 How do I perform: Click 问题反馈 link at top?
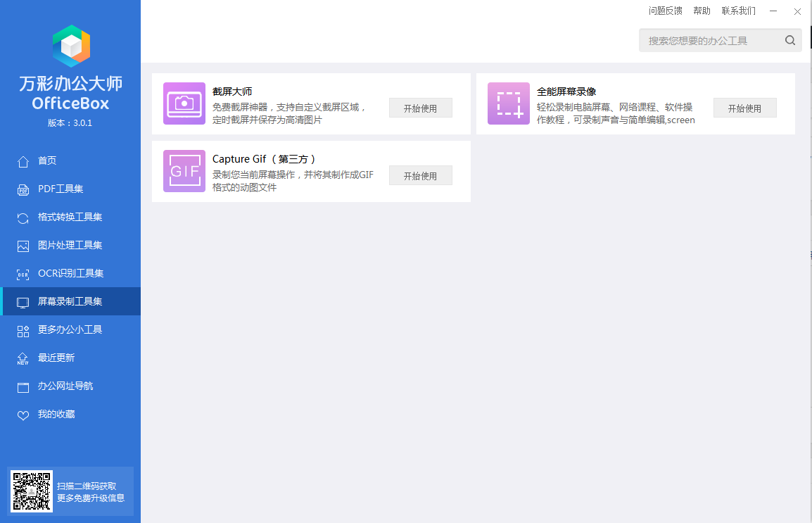pos(665,11)
